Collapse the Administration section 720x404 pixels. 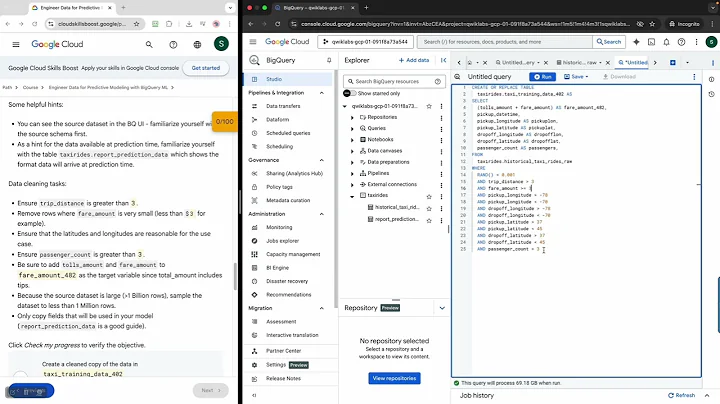[321, 214]
